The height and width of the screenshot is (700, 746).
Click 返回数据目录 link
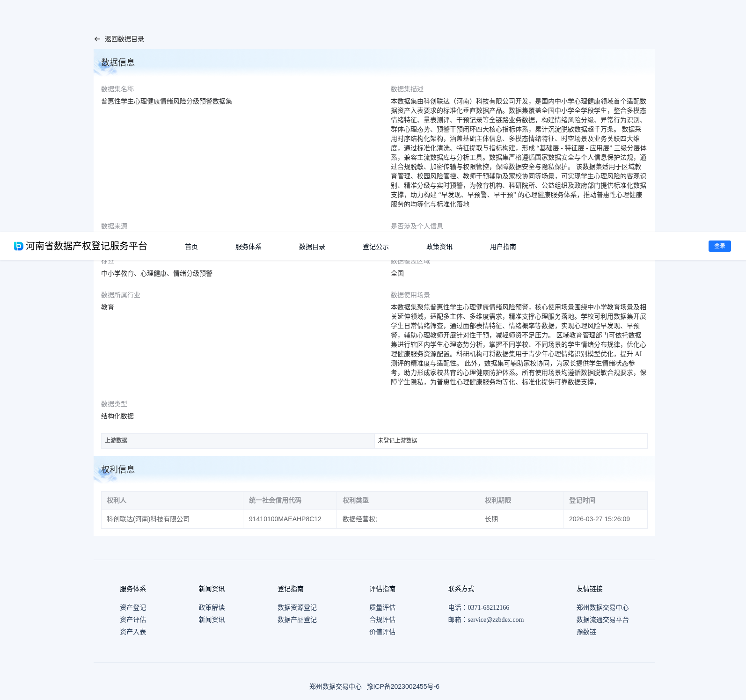point(124,39)
